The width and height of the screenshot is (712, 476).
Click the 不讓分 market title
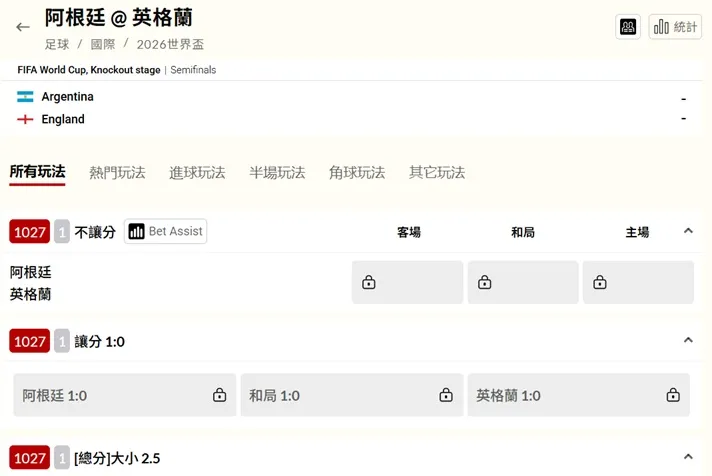click(95, 232)
